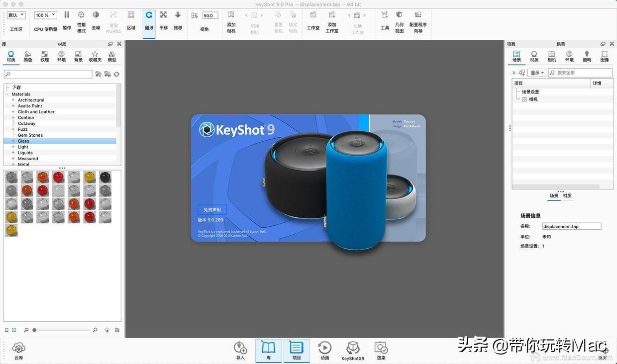Click the 暂停 (Pause) render icon
This screenshot has width=617, height=364.
pyautogui.click(x=67, y=15)
